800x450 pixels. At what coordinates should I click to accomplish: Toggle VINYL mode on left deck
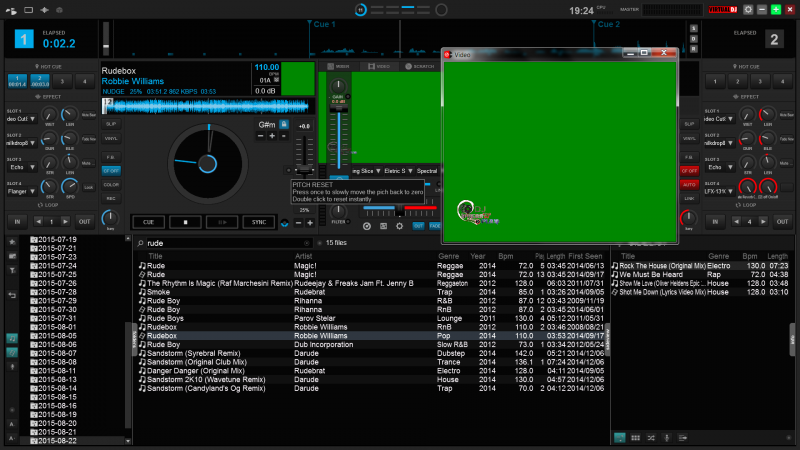click(111, 138)
